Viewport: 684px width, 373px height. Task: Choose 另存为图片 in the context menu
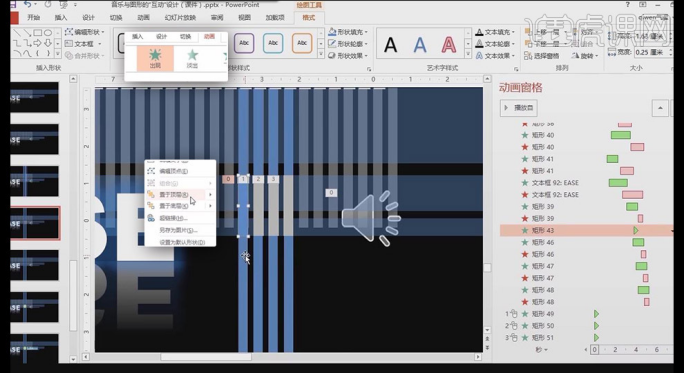click(x=180, y=230)
